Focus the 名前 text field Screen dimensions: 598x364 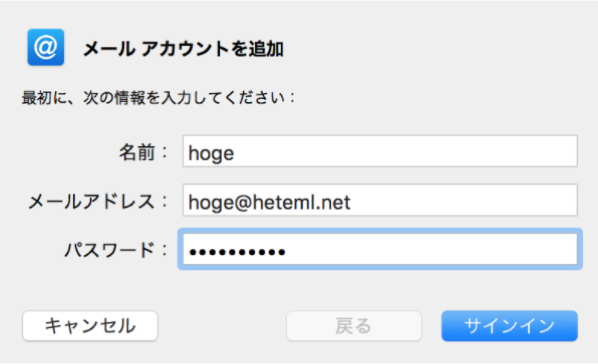380,151
